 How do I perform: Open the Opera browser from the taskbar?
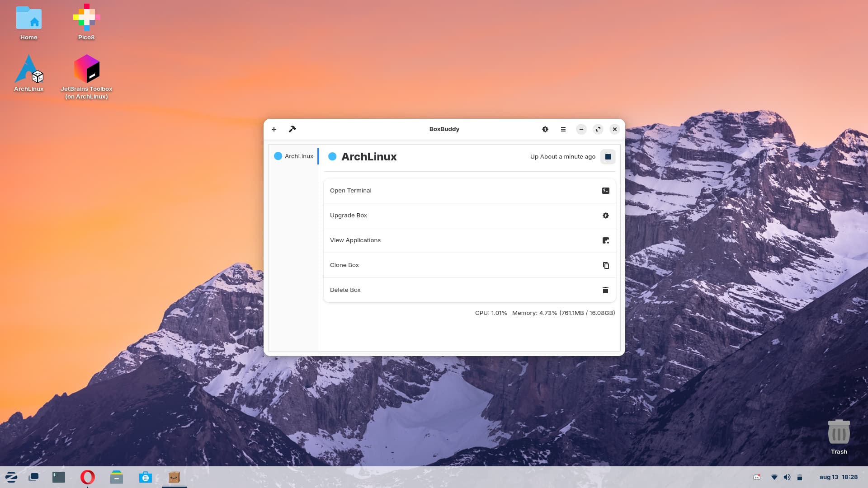[88, 477]
